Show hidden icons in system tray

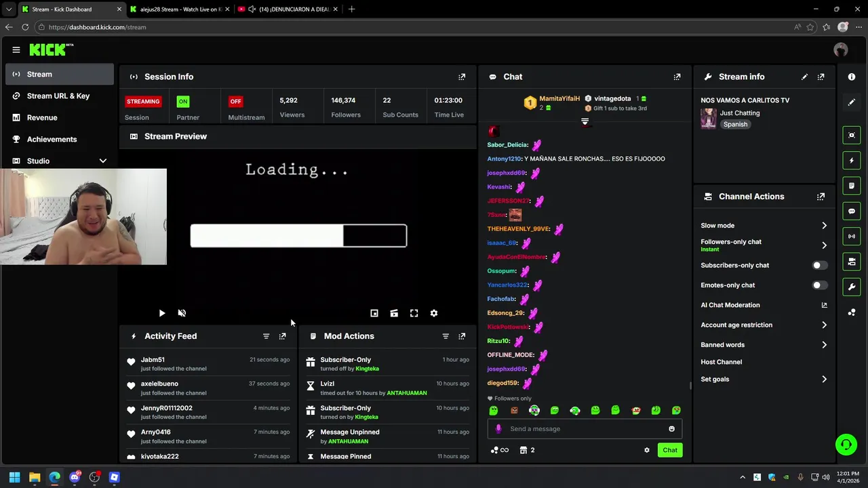point(743,477)
